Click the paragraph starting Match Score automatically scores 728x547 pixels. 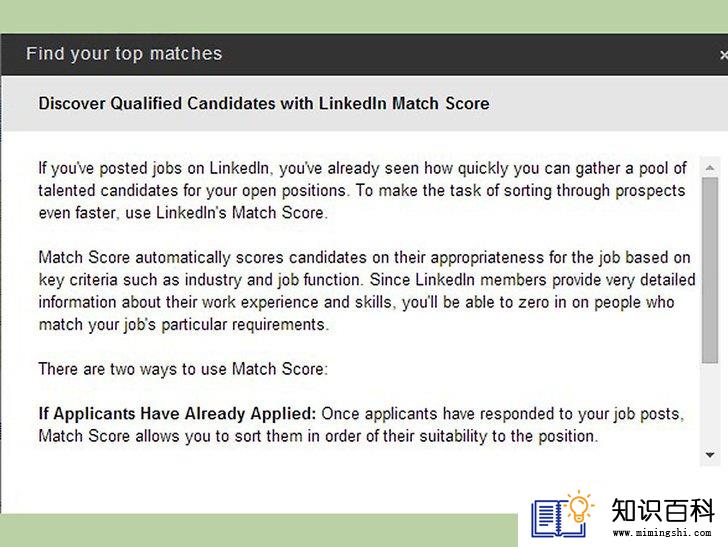(x=367, y=291)
